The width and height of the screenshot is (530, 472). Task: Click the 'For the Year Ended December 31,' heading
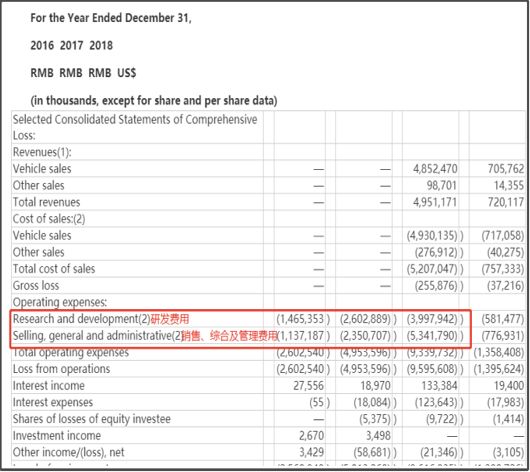(x=111, y=18)
